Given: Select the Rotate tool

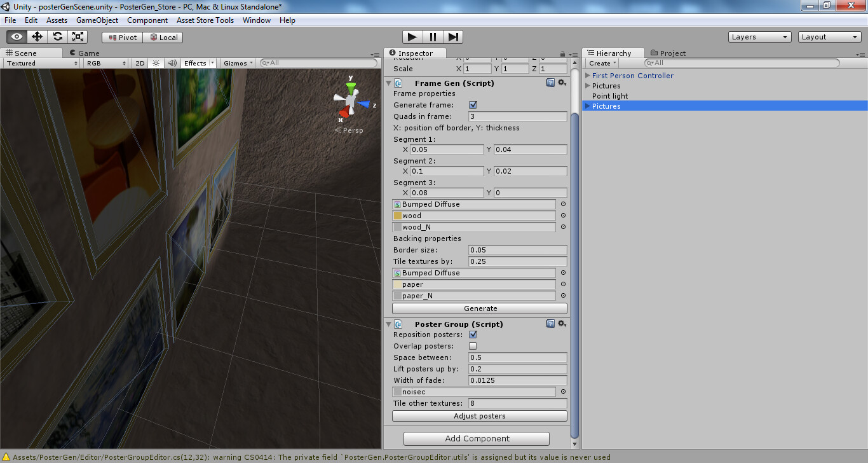Looking at the screenshot, I should point(57,36).
